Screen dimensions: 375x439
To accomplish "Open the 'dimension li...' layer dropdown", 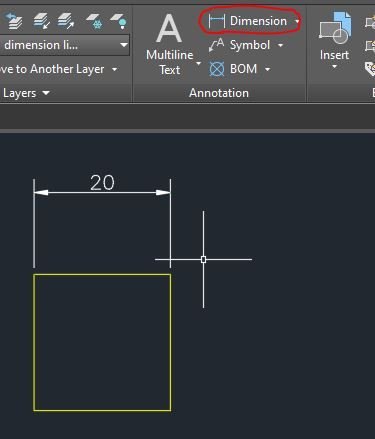I will pos(65,45).
